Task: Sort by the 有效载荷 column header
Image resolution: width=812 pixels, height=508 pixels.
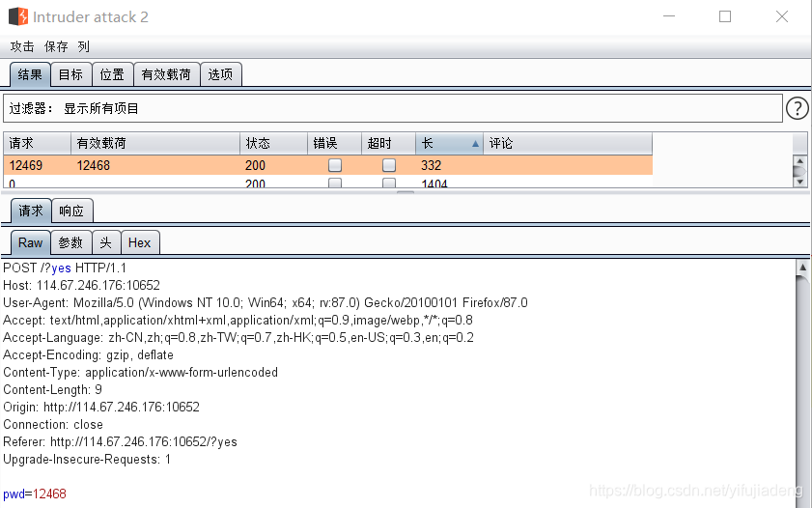Action: 155,144
